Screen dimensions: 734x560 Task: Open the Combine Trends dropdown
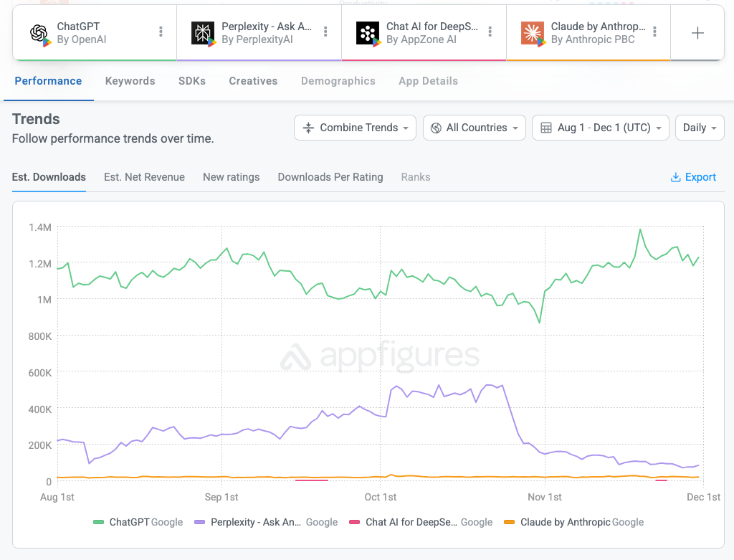tap(355, 128)
